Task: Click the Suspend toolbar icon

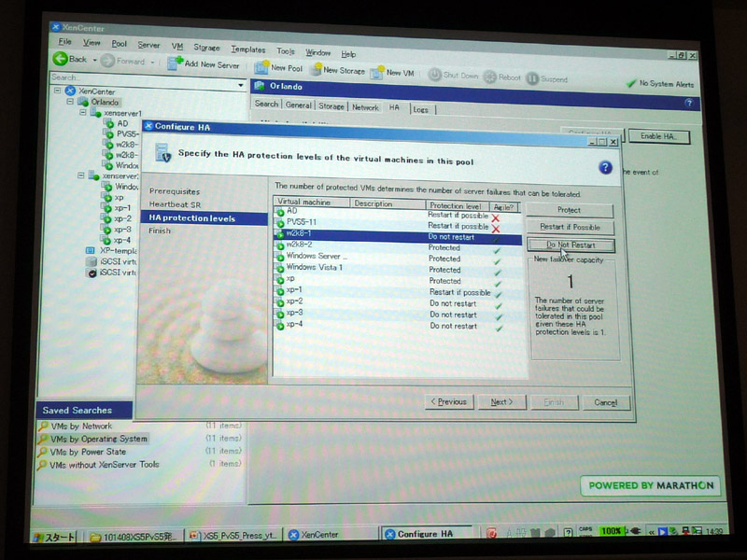Action: point(532,78)
